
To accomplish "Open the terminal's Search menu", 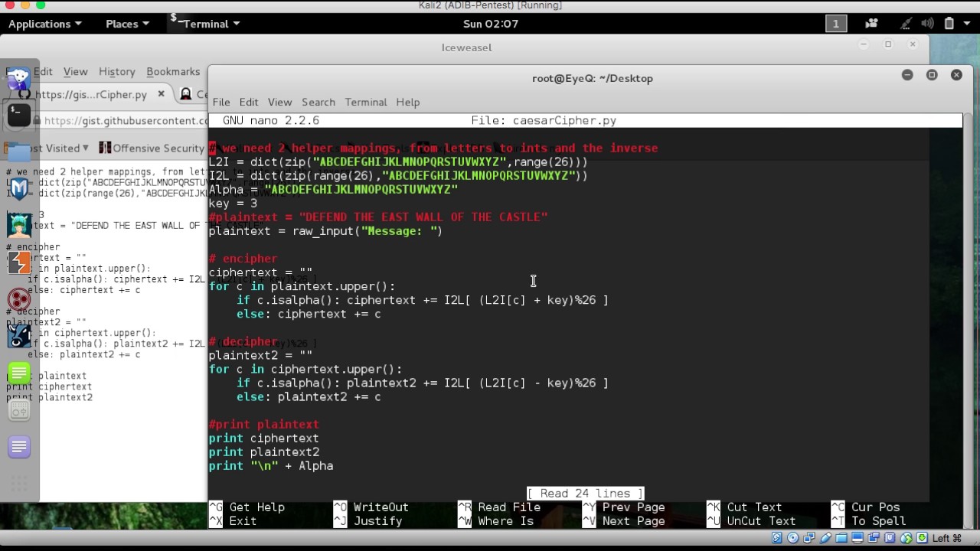I will click(x=318, y=102).
